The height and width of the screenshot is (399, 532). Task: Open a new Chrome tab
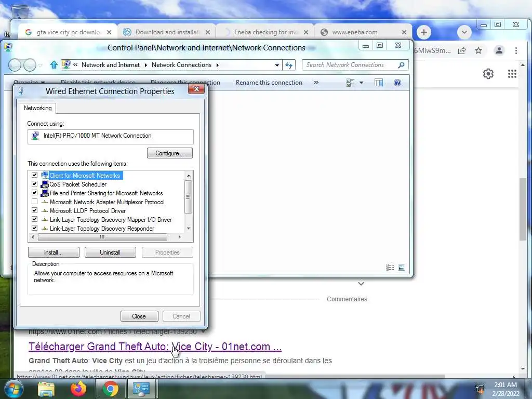click(424, 32)
